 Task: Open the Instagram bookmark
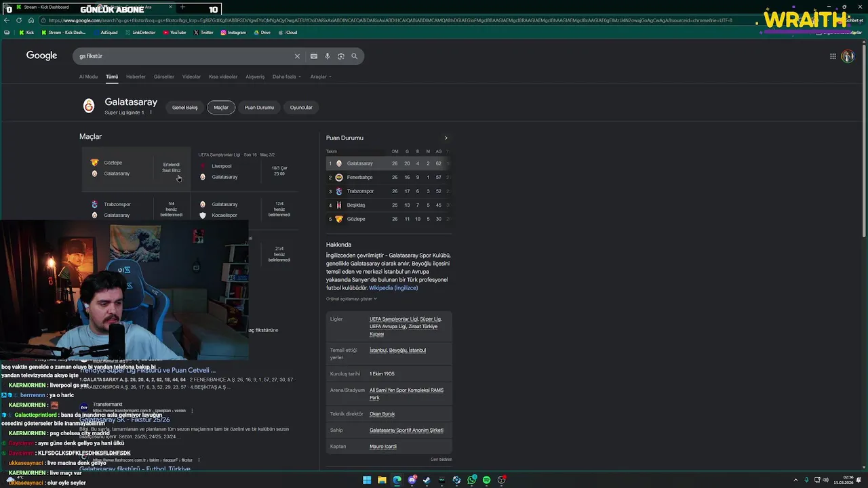coord(233,33)
